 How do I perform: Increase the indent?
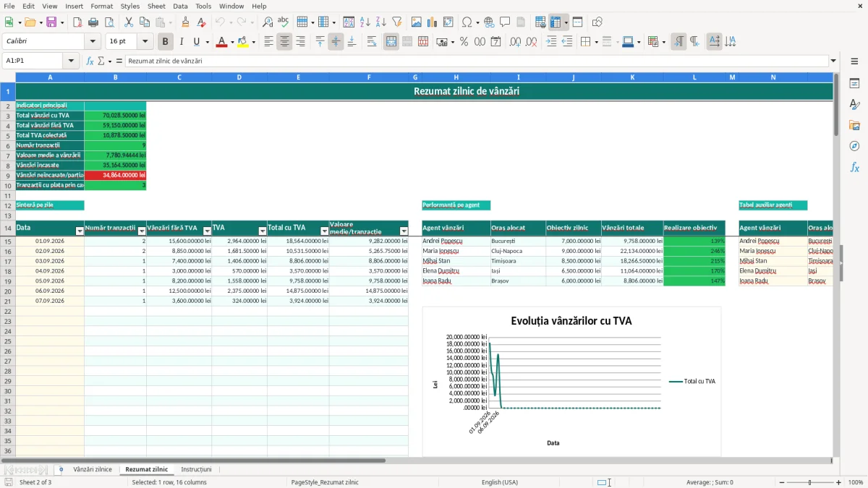(551, 42)
